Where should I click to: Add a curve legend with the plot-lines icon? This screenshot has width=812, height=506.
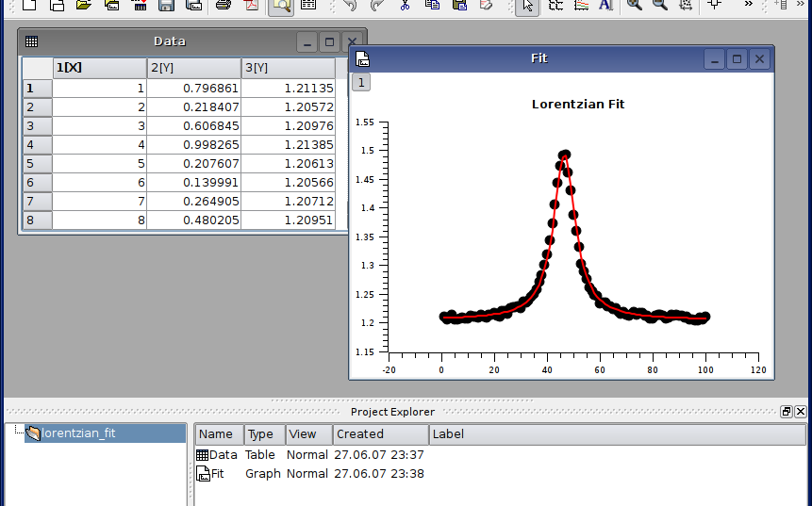[x=582, y=5]
